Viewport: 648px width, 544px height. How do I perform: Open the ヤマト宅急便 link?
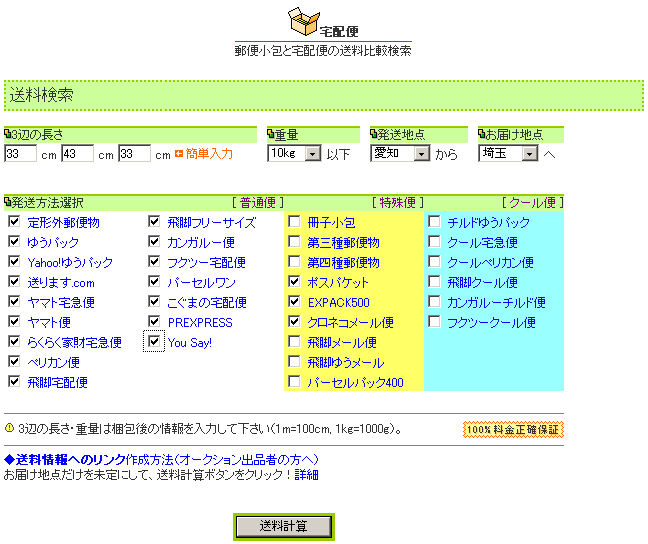(x=61, y=302)
